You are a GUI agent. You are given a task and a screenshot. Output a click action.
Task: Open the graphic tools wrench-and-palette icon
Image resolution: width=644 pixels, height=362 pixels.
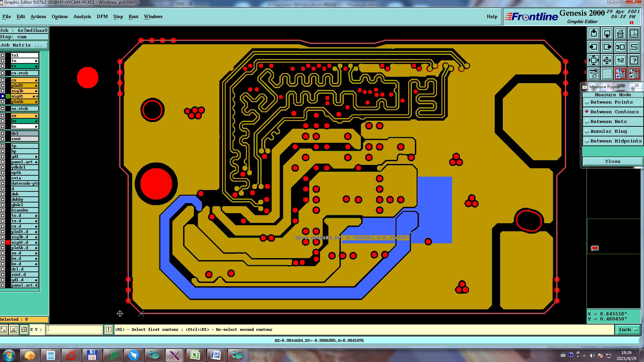click(594, 73)
